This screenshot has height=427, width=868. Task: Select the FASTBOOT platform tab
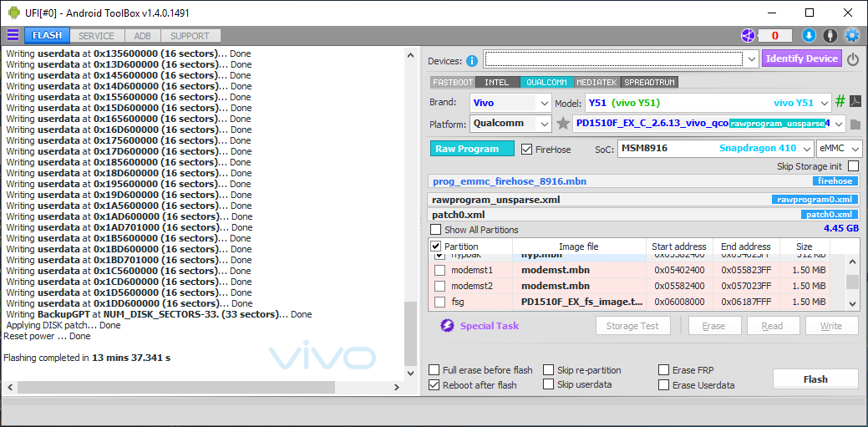453,82
